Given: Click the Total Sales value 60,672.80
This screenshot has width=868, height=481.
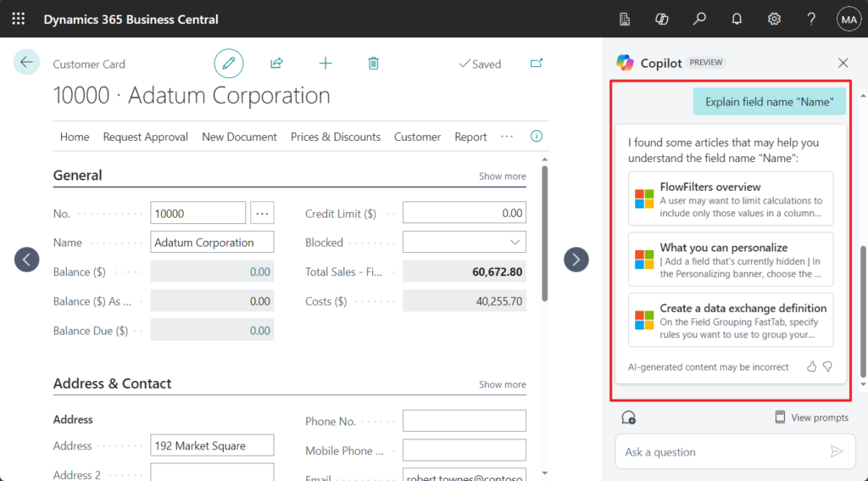Looking at the screenshot, I should [497, 272].
